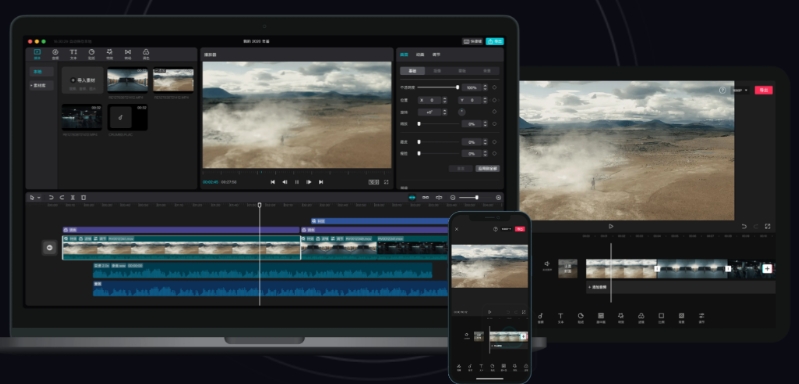
Task: Click the split clip icon in timeline toolbar
Action: click(x=73, y=198)
